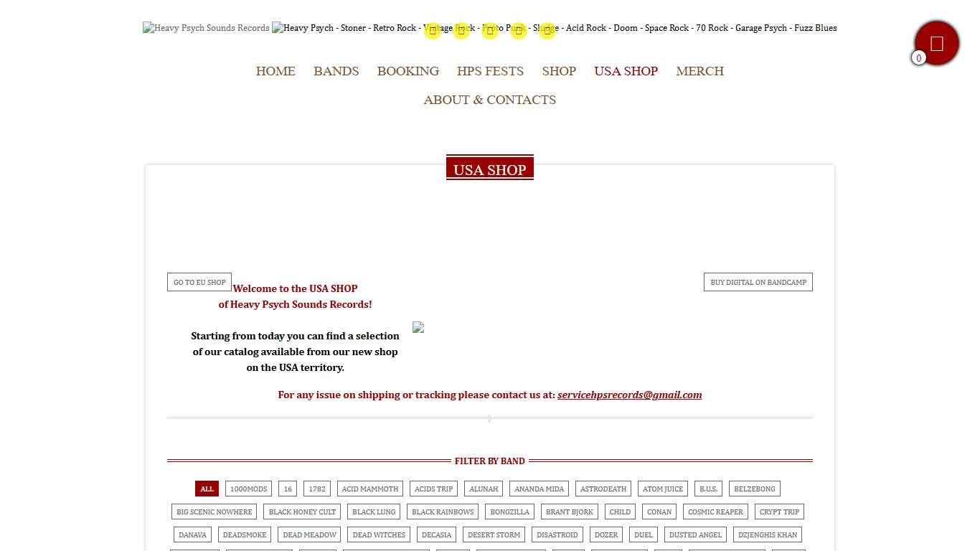Viewport: 980px width, 551px height.
Task: Click the middle yellow social icon
Action: click(x=490, y=31)
